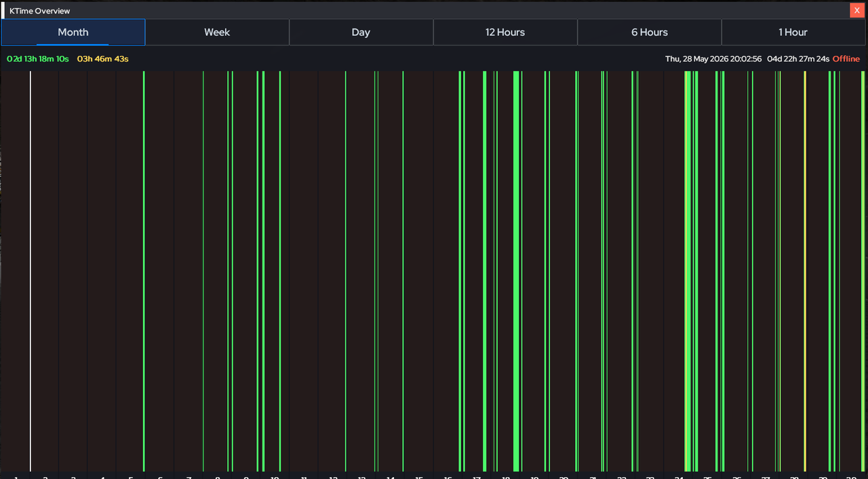
Task: Click the lone green line near day 5
Action: click(x=144, y=271)
